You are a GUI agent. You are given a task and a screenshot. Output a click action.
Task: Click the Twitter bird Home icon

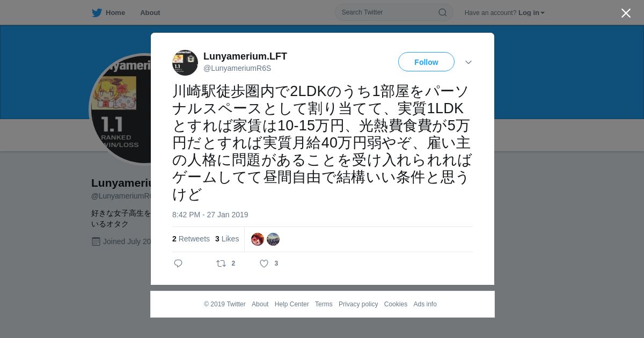(97, 13)
